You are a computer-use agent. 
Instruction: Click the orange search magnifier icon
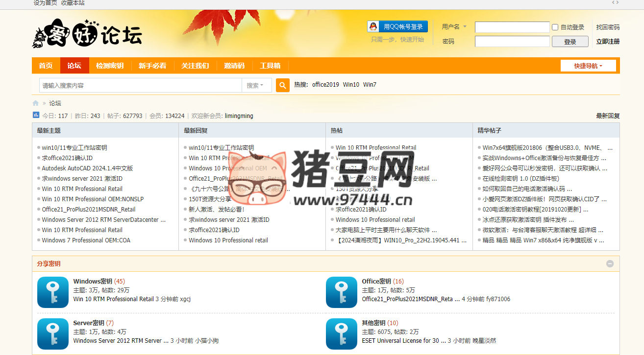(x=283, y=85)
